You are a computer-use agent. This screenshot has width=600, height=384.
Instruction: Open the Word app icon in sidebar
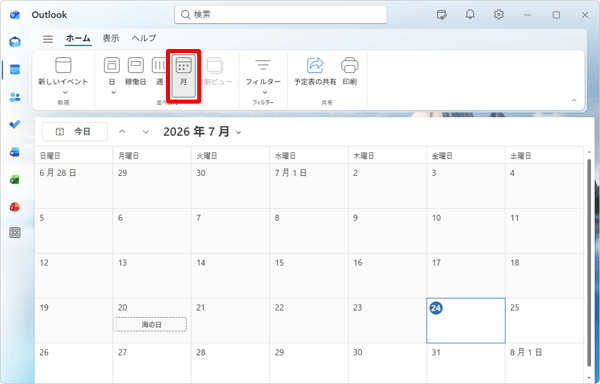(x=15, y=152)
